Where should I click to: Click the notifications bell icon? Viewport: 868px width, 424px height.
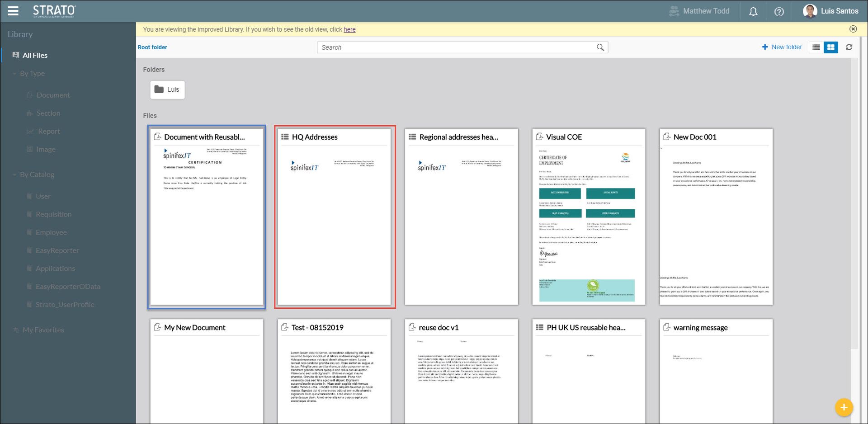pos(753,12)
